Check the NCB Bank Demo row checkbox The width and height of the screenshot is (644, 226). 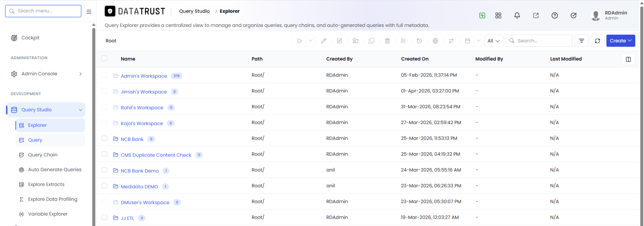[104, 170]
